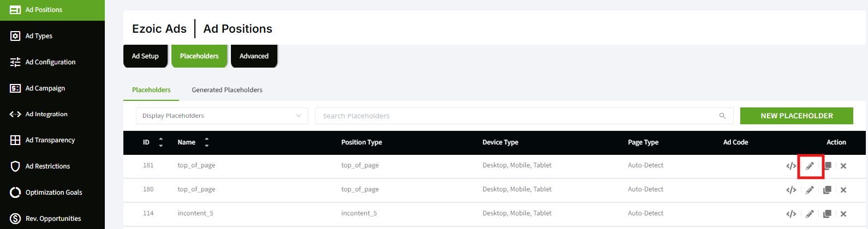Open Ad Types in the sidebar
The width and height of the screenshot is (868, 229).
39,36
